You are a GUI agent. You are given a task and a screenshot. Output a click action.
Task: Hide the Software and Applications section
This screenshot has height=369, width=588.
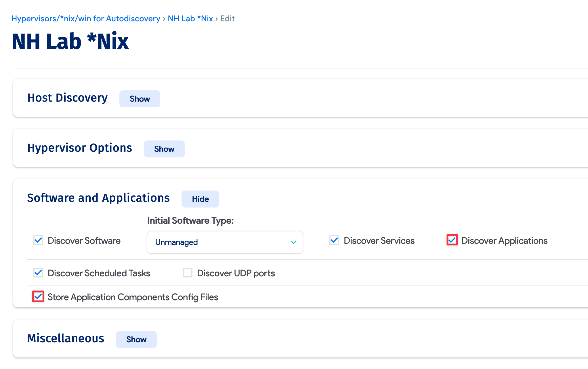point(200,199)
